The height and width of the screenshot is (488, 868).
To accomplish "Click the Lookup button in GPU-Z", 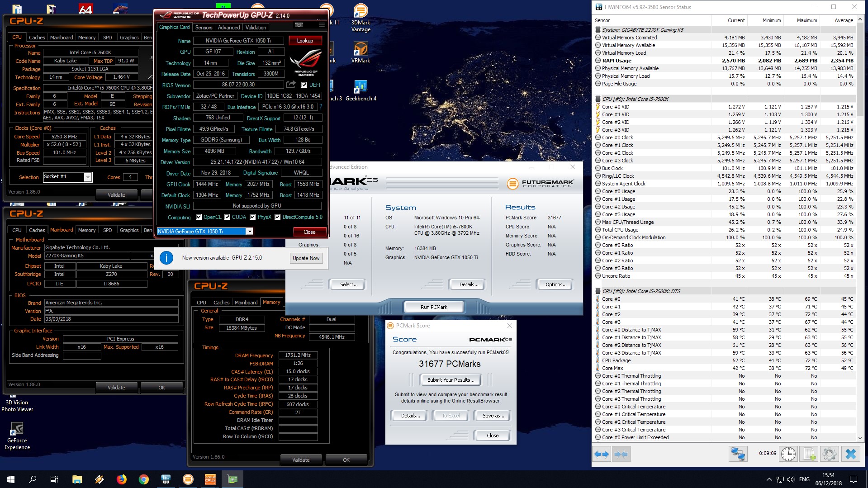I will click(x=305, y=41).
